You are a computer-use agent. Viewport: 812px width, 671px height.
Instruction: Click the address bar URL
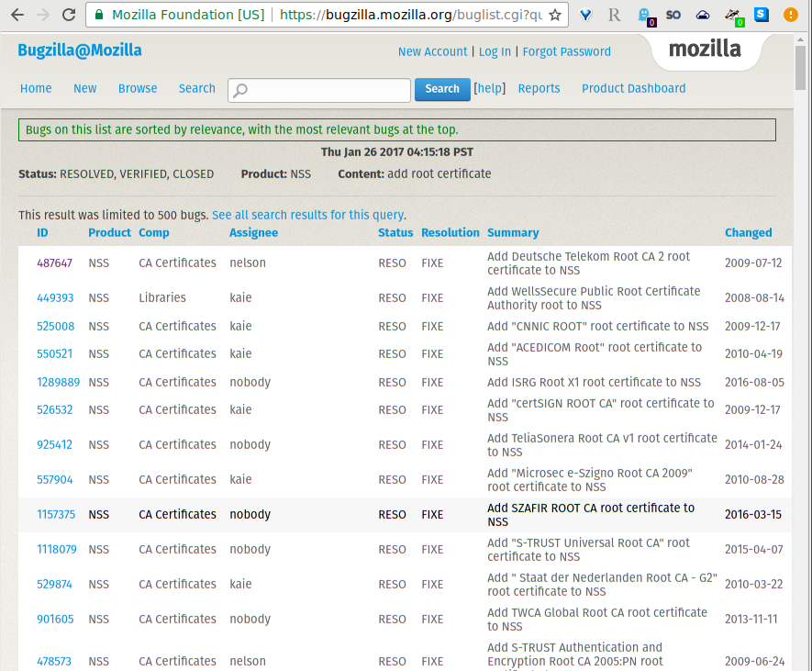click(411, 15)
